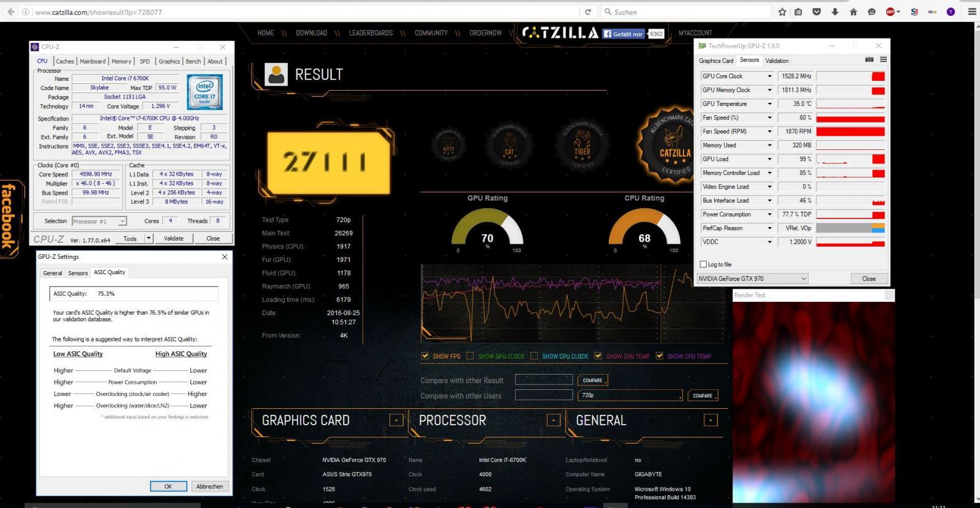The width and height of the screenshot is (980, 508).
Task: Click Abbrechen in the GPU-Z Settings dialog
Action: click(209, 487)
